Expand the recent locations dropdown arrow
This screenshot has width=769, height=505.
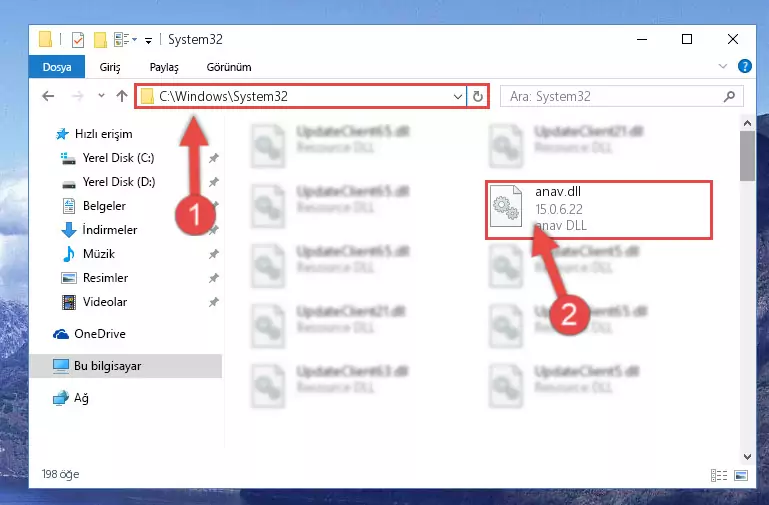tap(101, 96)
